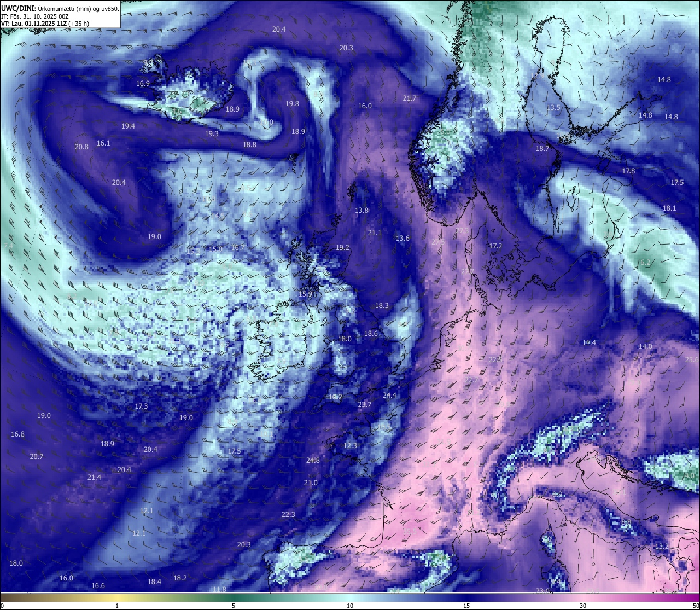
Task: Select the 21.1 value label
Action: tap(375, 233)
